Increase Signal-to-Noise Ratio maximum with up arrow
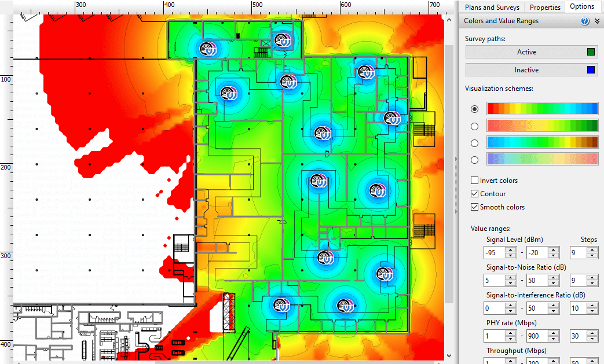 click(x=553, y=277)
